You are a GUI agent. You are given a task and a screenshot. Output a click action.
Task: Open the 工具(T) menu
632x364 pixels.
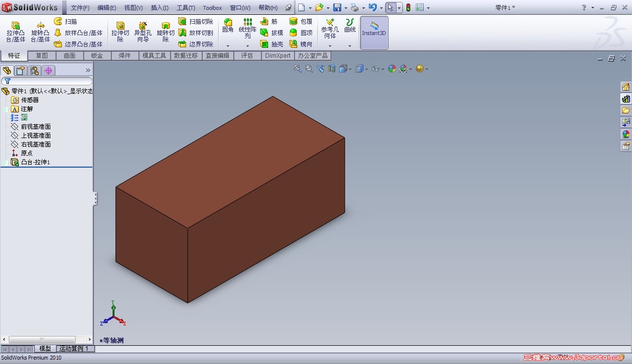point(186,8)
